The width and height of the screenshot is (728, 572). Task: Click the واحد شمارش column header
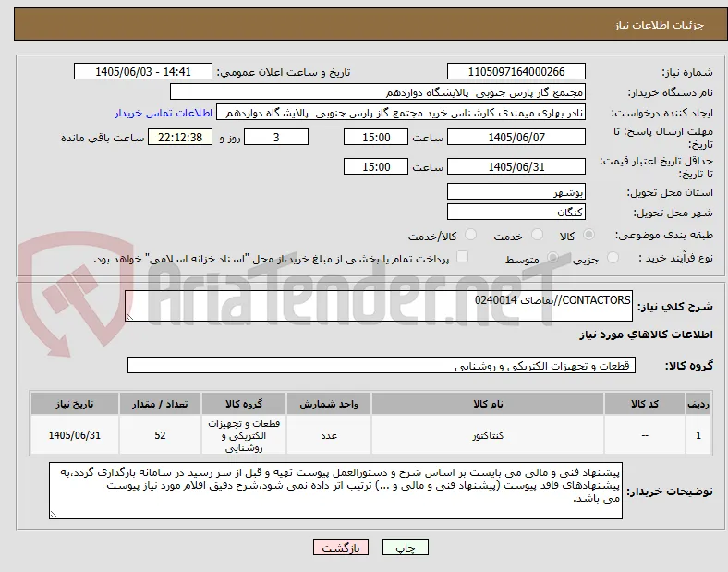pos(329,404)
